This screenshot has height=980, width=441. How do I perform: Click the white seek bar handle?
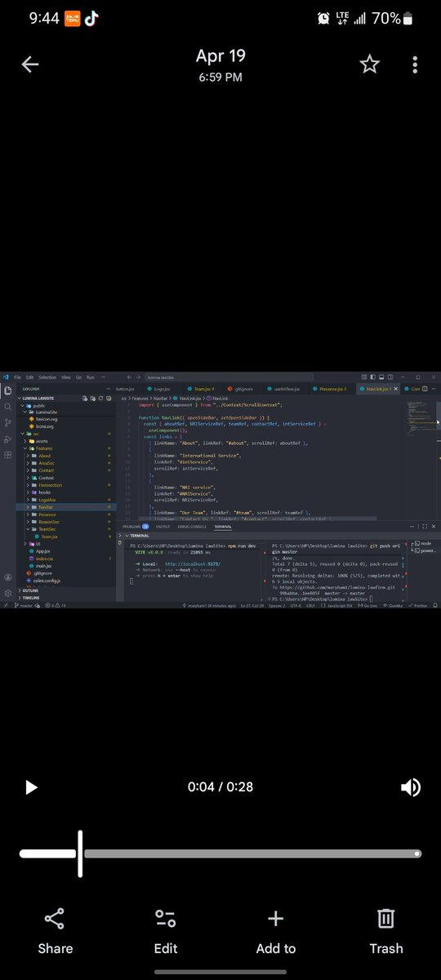click(80, 853)
